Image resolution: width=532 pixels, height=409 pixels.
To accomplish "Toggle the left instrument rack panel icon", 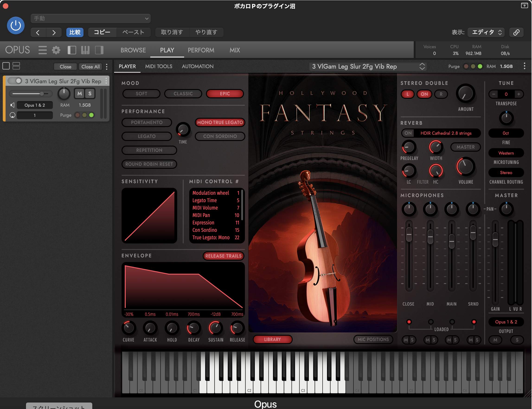I will (x=72, y=50).
